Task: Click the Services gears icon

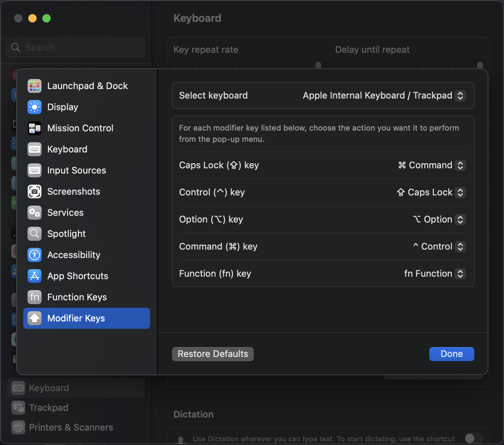Action: 35,213
